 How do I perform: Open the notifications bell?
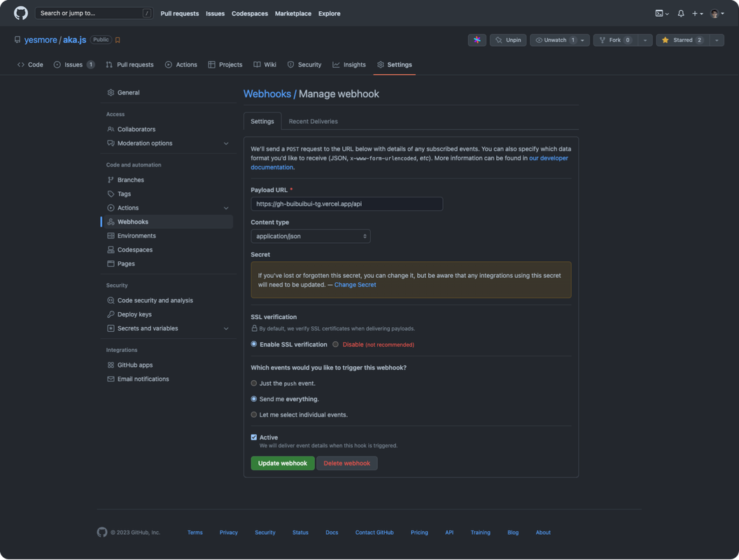680,14
